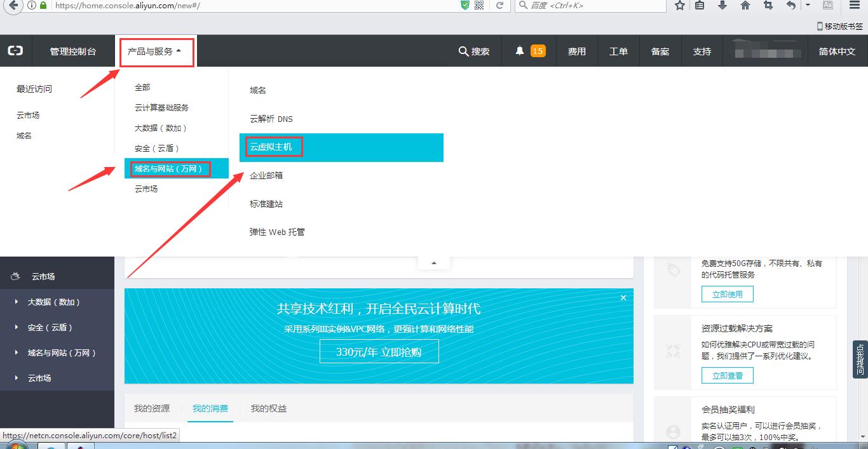Open 管理控制台 in the top bar
868x449 pixels.
click(x=73, y=51)
